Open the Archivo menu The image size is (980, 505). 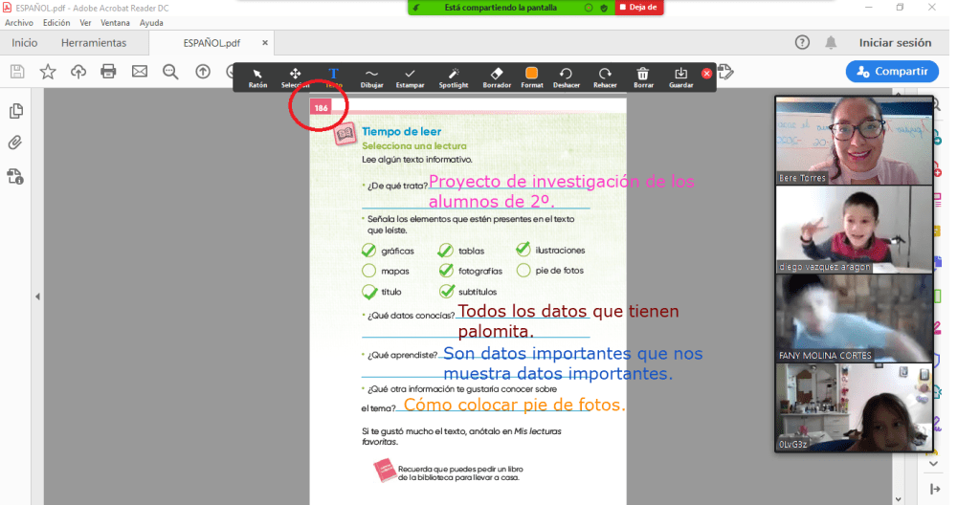pyautogui.click(x=19, y=23)
